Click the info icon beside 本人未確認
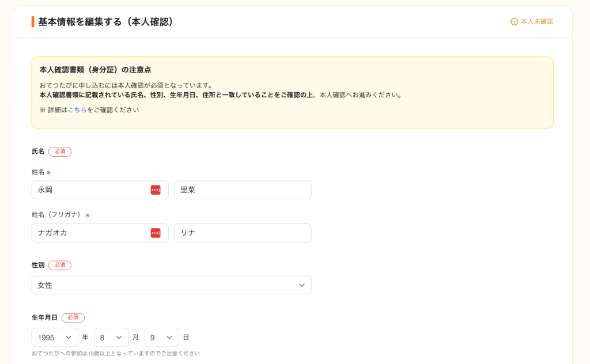This screenshot has height=364, width=590. click(x=514, y=22)
